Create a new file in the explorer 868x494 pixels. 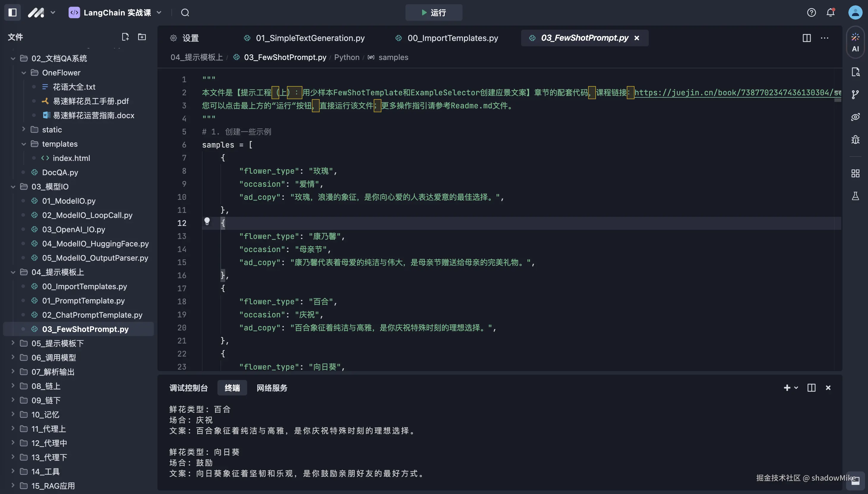[x=125, y=37]
